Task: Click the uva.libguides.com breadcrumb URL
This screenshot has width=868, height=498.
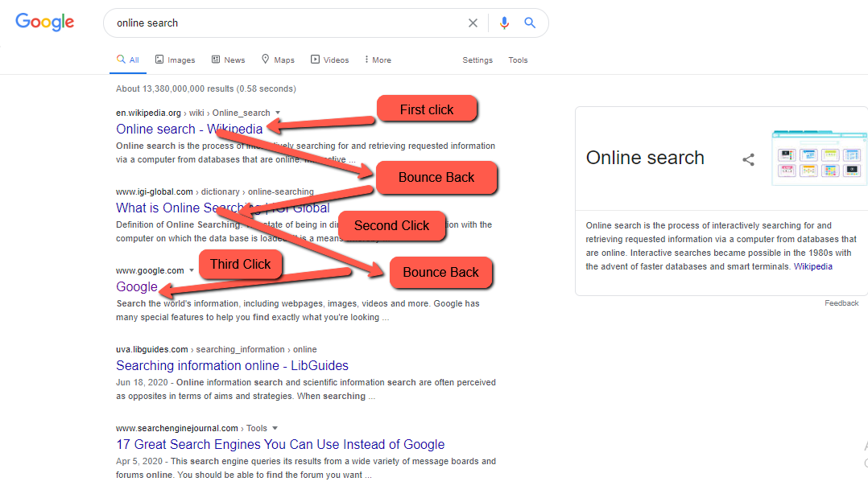Action: [217, 350]
